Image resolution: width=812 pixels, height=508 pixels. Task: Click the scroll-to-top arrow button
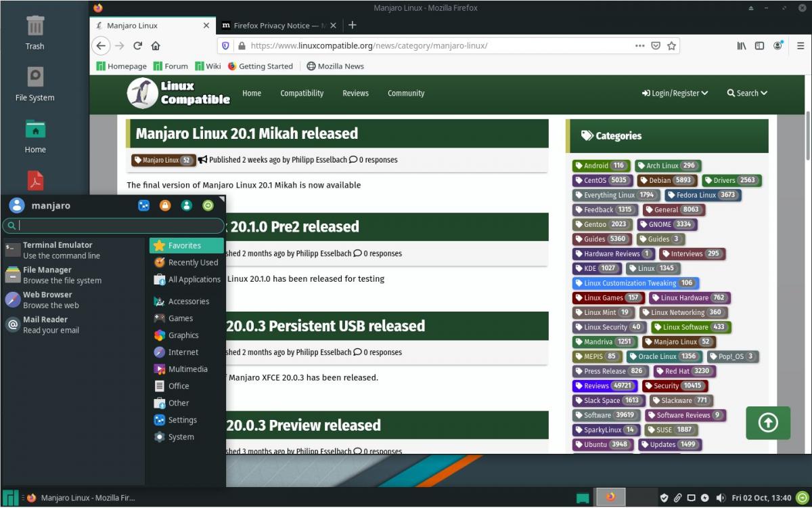click(768, 423)
